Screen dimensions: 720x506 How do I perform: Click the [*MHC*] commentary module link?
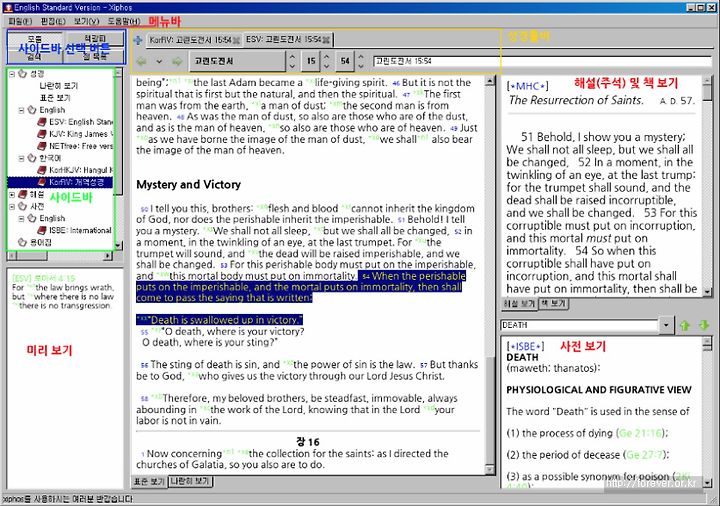(528, 86)
